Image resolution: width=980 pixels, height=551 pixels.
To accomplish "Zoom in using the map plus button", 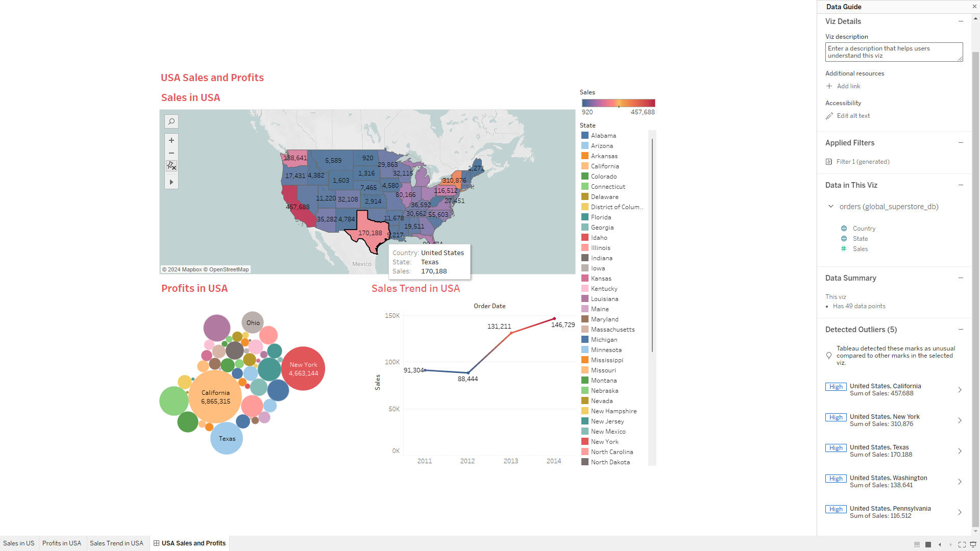I will [171, 140].
